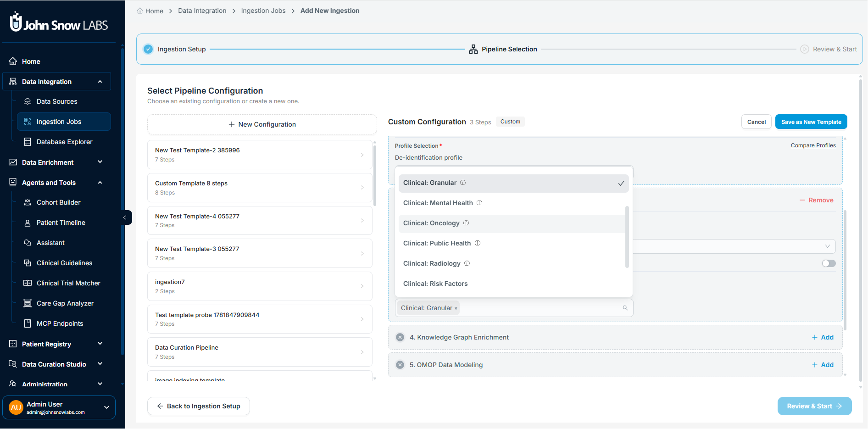Screen dimensions: 868x429
Task: Open Data Sources in the sidebar
Action: (57, 101)
